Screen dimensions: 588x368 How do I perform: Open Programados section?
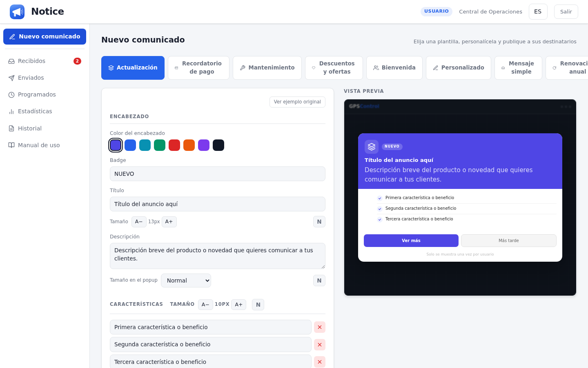(45, 95)
